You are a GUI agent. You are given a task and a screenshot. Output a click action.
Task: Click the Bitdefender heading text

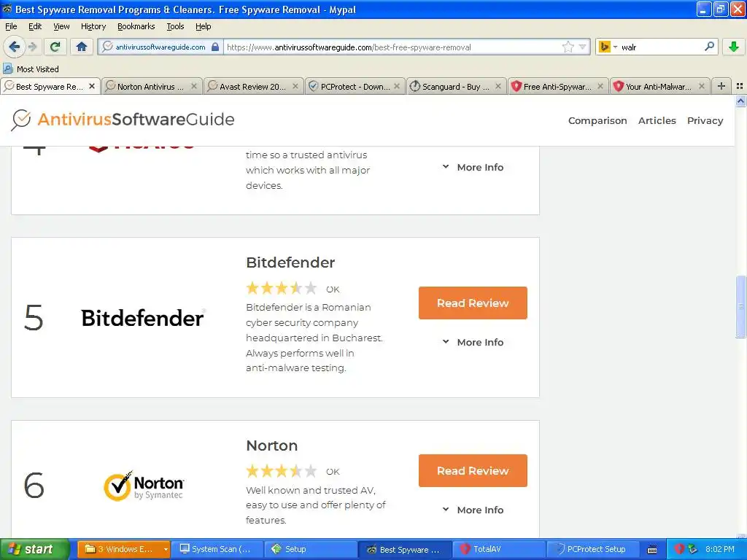tap(290, 262)
